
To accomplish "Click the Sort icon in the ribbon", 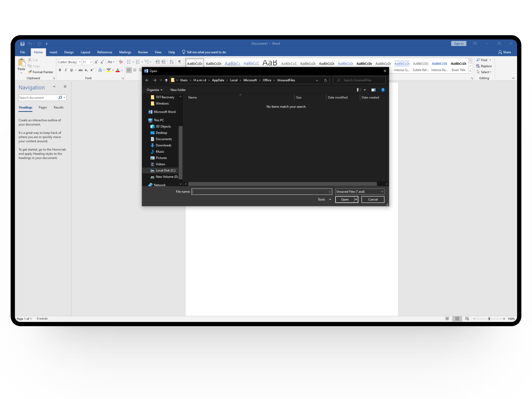I will [x=172, y=62].
